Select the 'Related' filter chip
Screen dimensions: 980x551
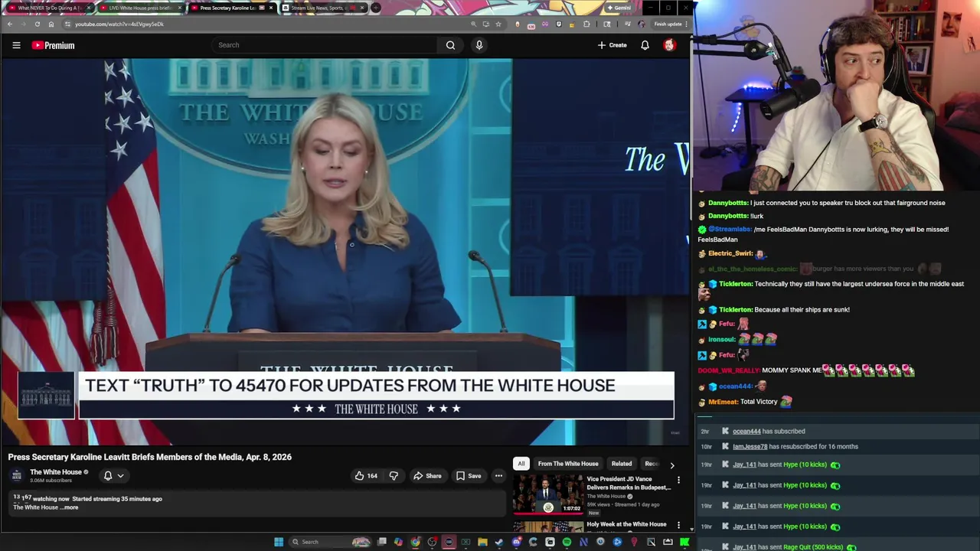(622, 464)
